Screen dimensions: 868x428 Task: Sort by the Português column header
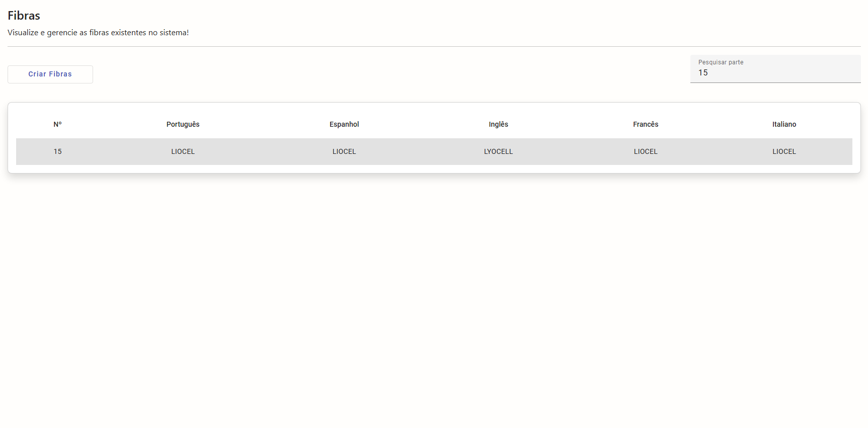(183, 124)
